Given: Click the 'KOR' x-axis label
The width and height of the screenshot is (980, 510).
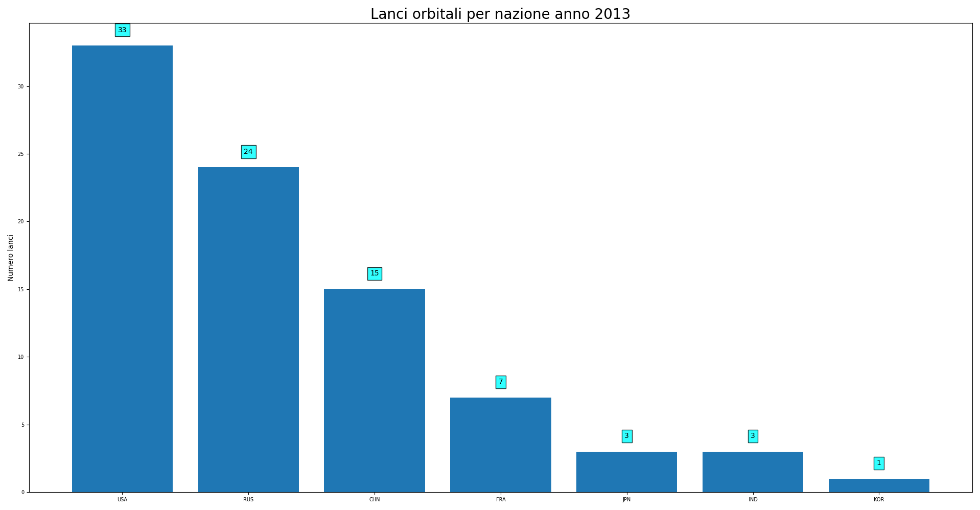Looking at the screenshot, I should 879,500.
